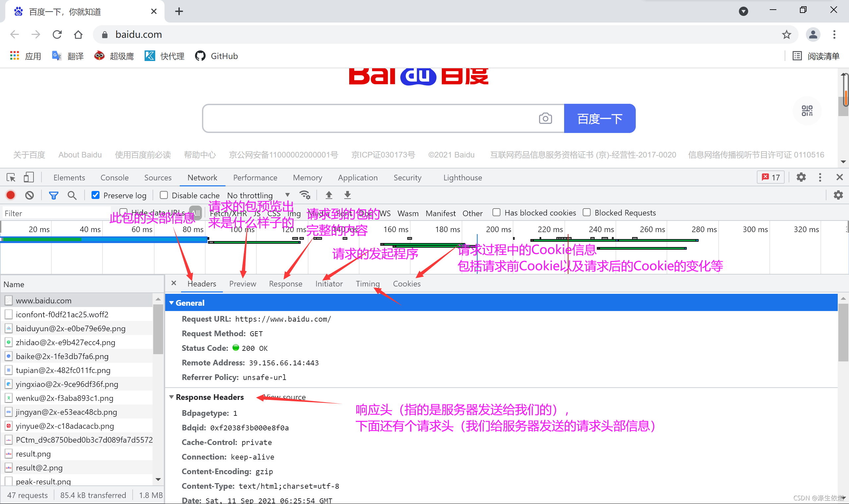Open the Sources panel
This screenshot has height=504, width=849.
pyautogui.click(x=158, y=178)
